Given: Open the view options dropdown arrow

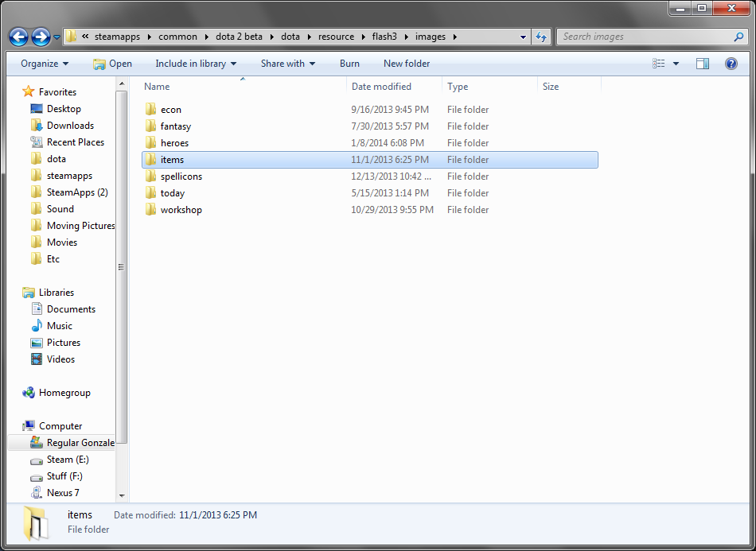Looking at the screenshot, I should click(676, 64).
